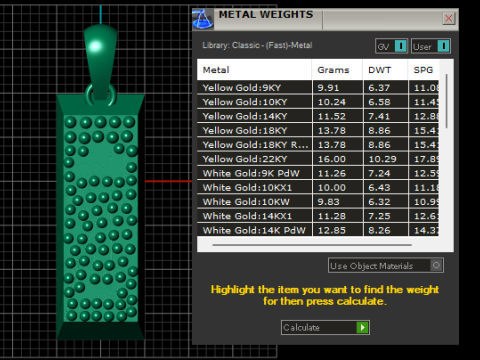Click the green arrow on the Calculate button
This screenshot has height=360, width=480.
tap(362, 328)
